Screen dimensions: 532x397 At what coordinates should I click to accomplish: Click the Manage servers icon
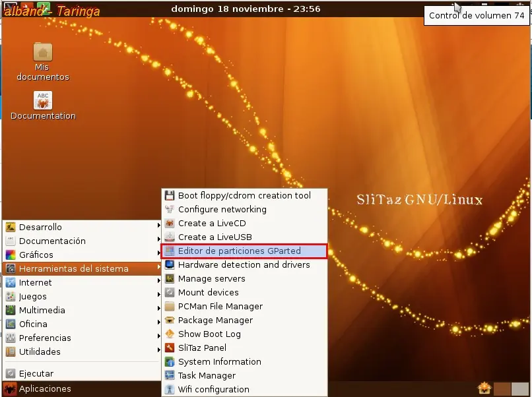(170, 279)
